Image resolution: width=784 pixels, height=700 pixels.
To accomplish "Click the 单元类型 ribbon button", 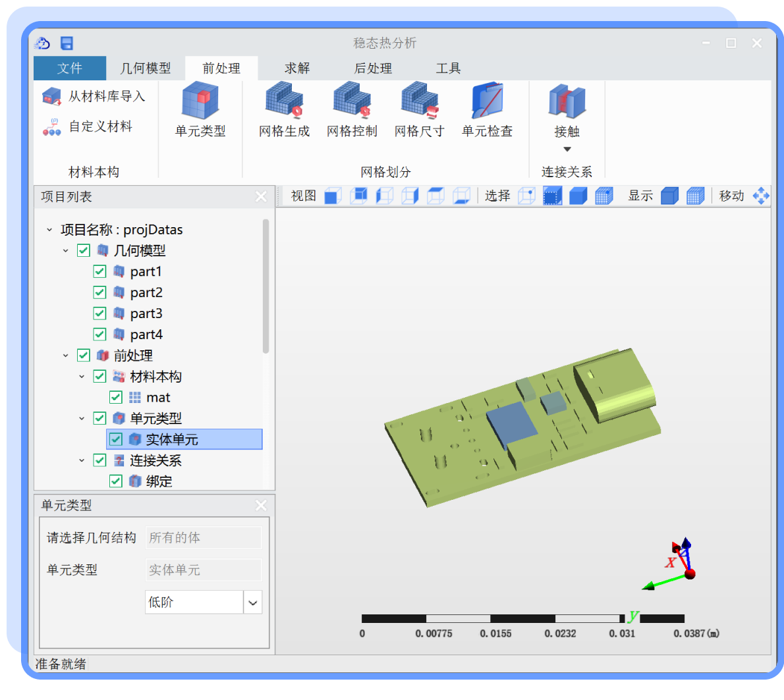I will [200, 111].
